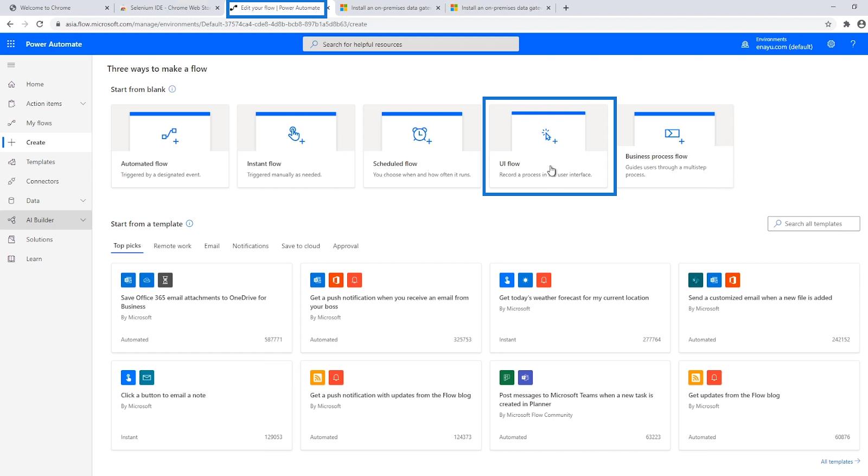Go back in the browser

(10, 24)
